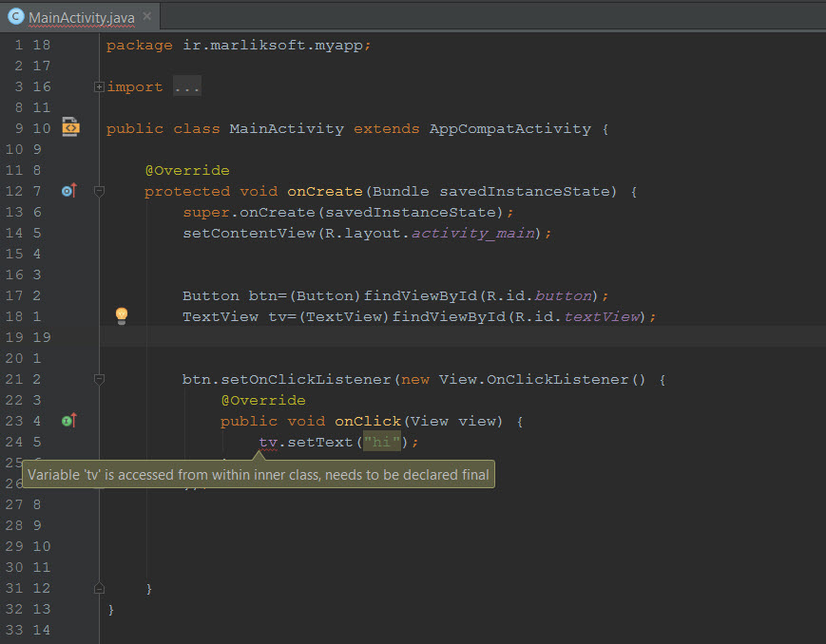
Task: Click the first @Override annotation above onCreate
Action: point(187,170)
